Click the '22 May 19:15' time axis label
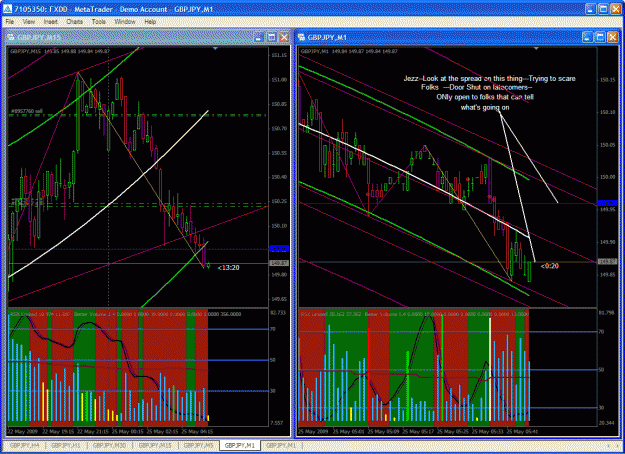This screenshot has height=454, width=625. (x=58, y=432)
